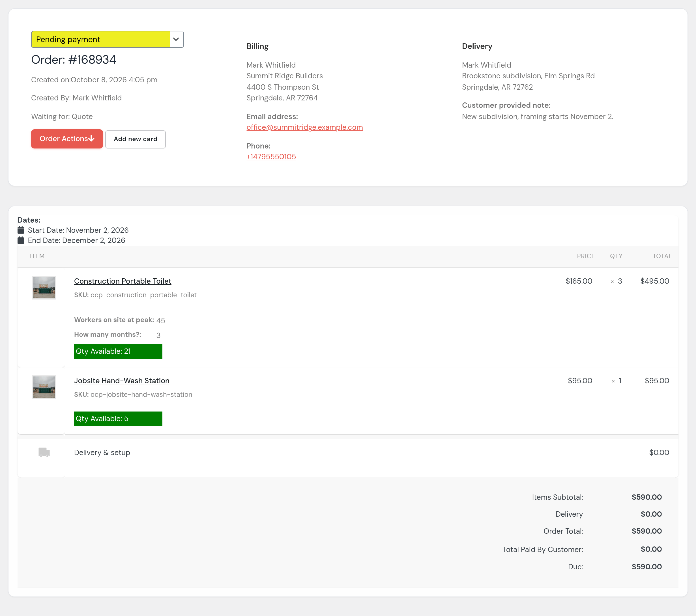
Task: Click the QTY column header
Action: pos(616,256)
